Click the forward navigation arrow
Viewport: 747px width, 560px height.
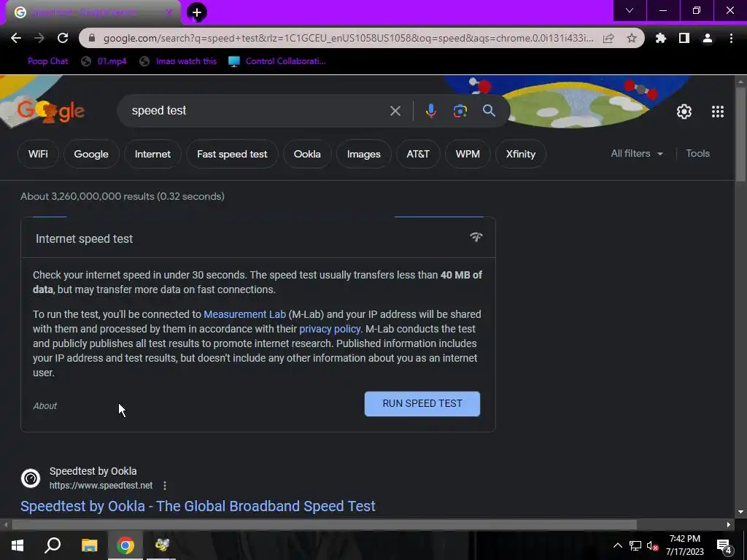[x=39, y=38]
